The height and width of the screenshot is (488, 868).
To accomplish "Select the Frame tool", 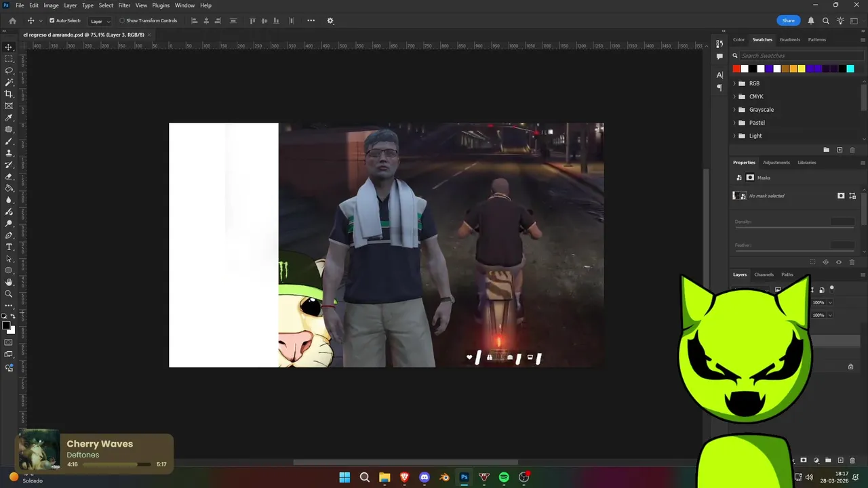I will (9, 106).
